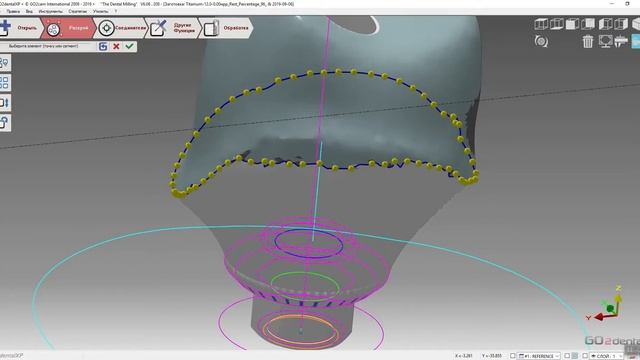640x360 pixels.
Task: Toggle checkbox before the 'СЛОЙ : 1' dropdown
Action: [584, 356]
